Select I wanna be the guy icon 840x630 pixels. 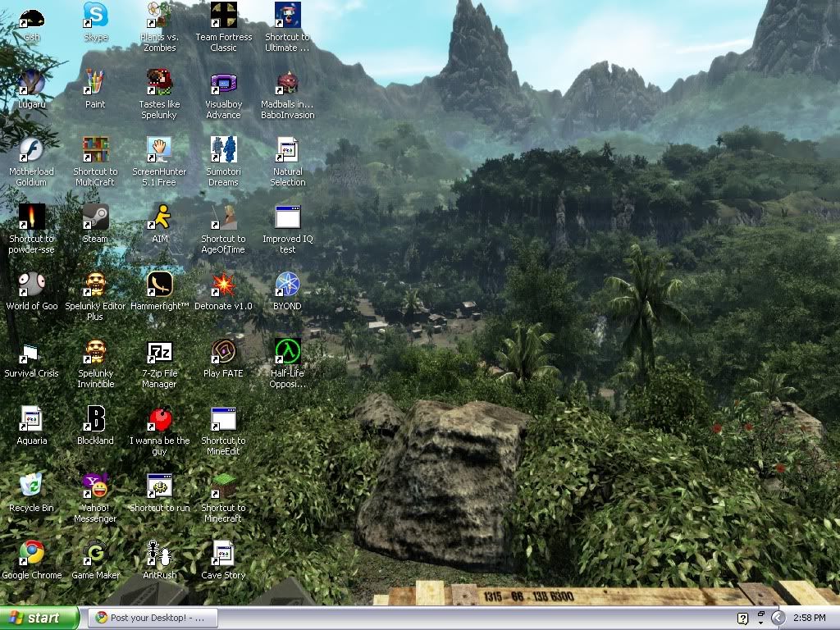point(160,419)
